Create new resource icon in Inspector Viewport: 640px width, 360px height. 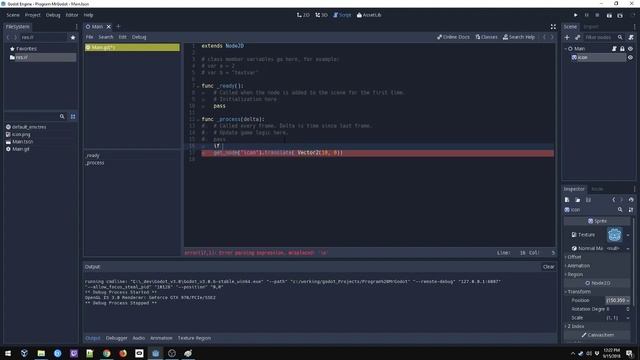pos(567,200)
